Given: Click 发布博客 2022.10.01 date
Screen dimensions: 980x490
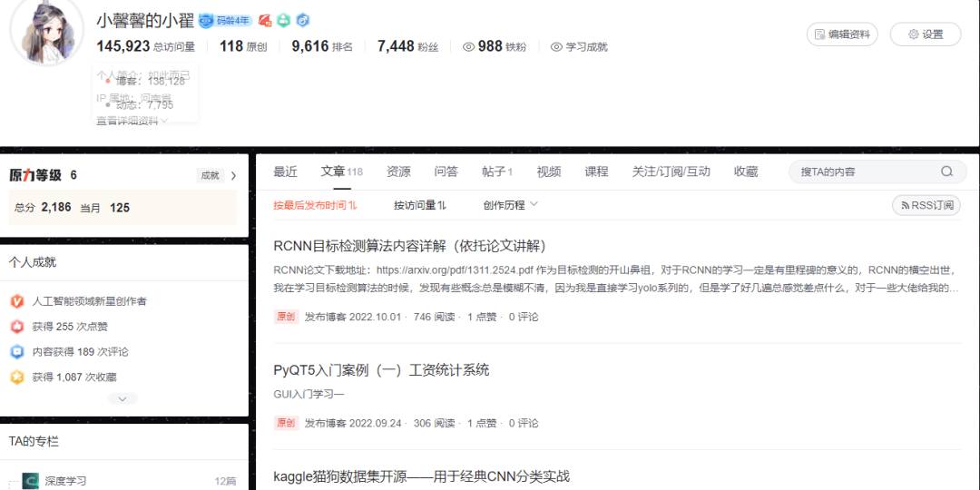Looking at the screenshot, I should click(353, 317).
